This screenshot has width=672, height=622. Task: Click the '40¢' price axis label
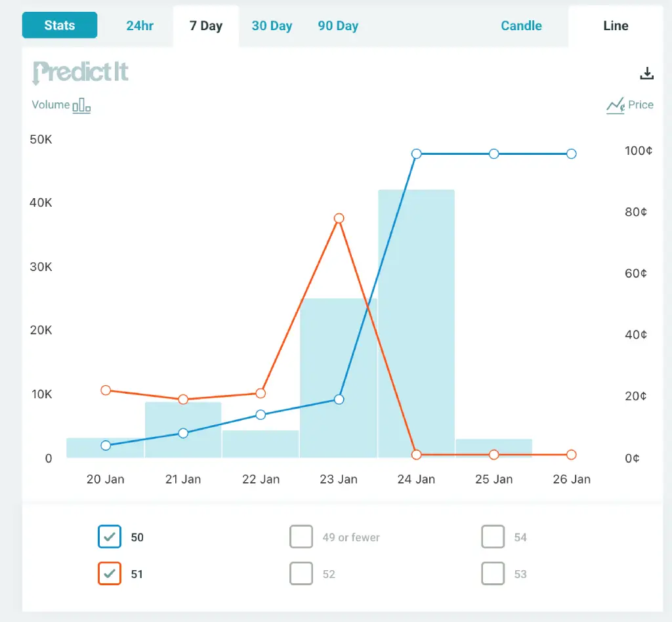[636, 335]
